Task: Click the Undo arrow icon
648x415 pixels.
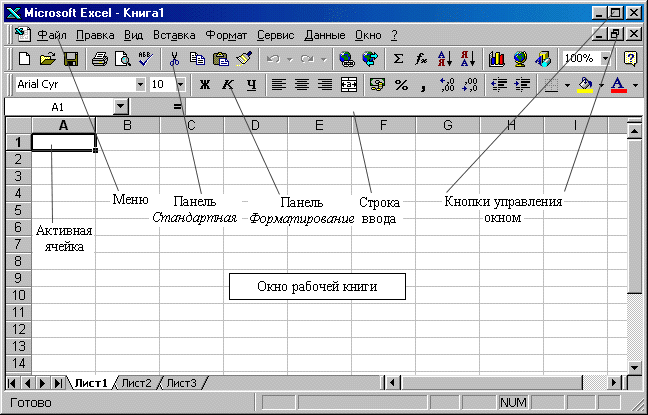Action: [x=273, y=59]
